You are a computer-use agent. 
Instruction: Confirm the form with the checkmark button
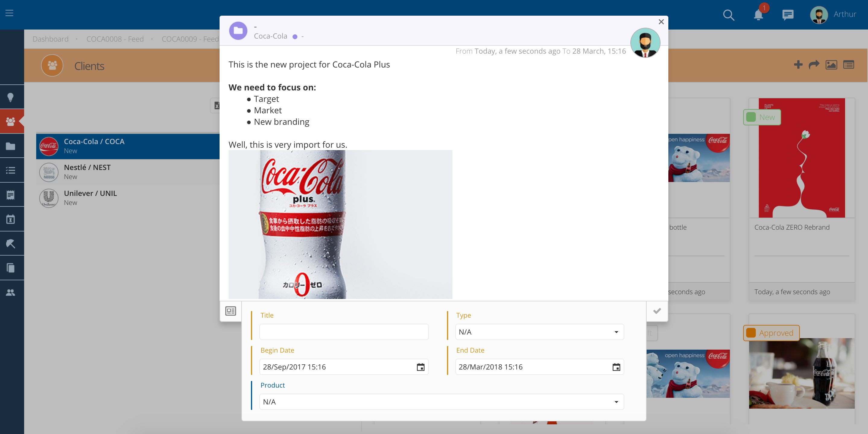pos(657,311)
